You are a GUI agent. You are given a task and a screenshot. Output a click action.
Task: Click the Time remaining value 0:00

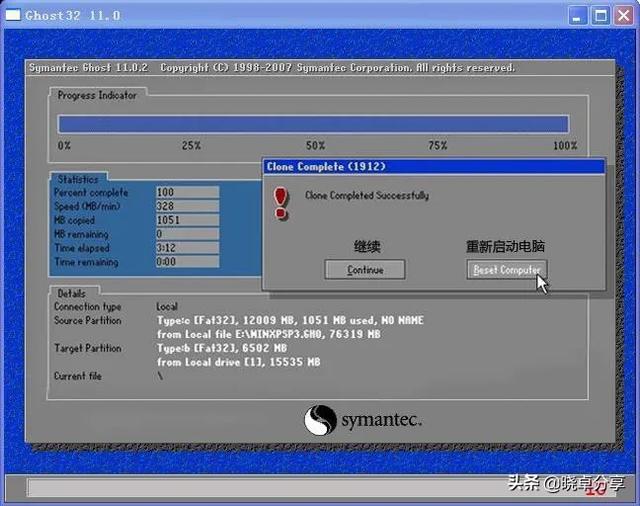click(x=187, y=262)
